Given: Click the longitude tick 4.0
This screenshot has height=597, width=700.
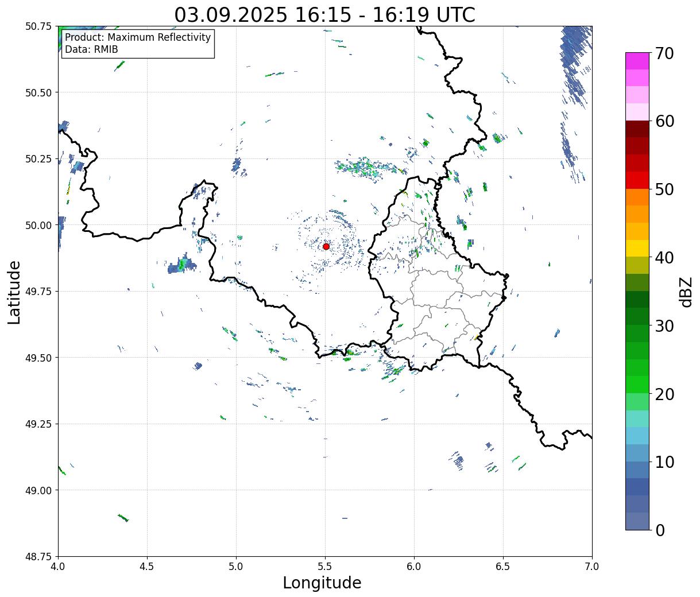Looking at the screenshot, I should pos(58,567).
